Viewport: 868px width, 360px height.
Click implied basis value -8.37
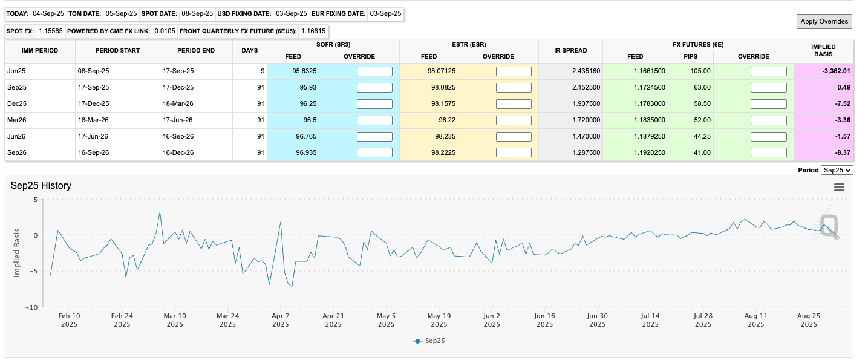click(843, 153)
